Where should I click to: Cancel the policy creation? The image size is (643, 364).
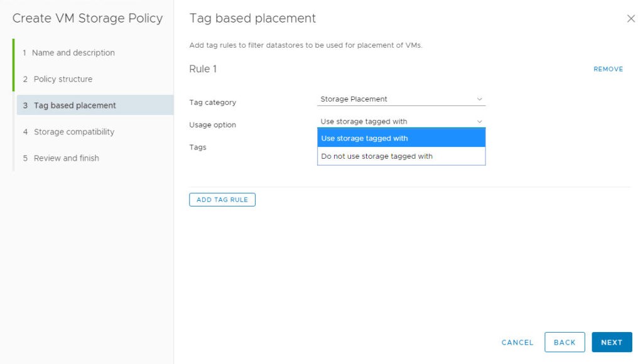[517, 342]
